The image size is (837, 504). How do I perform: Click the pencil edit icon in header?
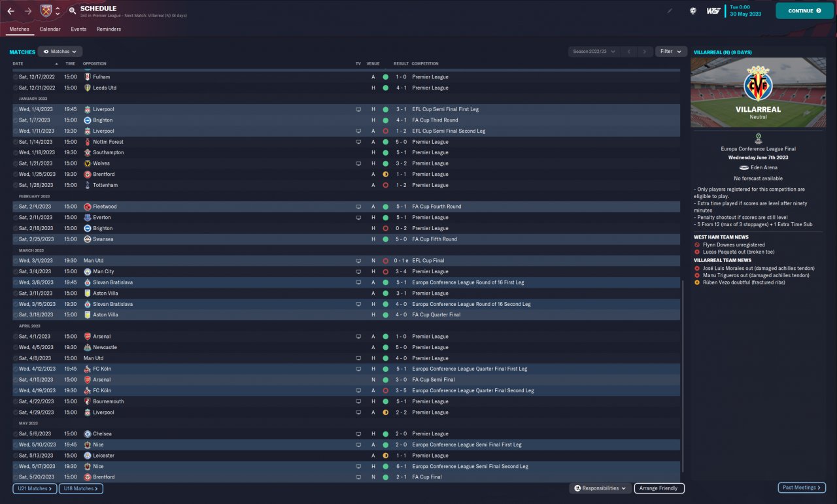point(670,11)
